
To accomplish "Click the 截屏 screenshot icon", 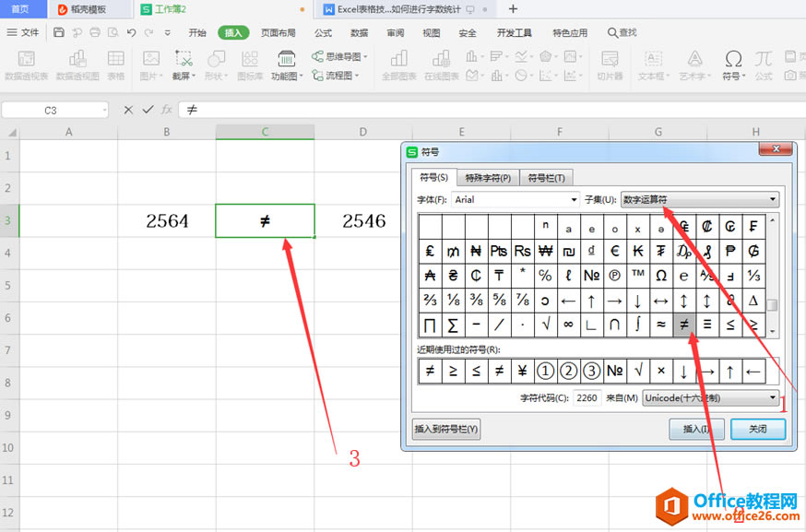I will pyautogui.click(x=184, y=65).
